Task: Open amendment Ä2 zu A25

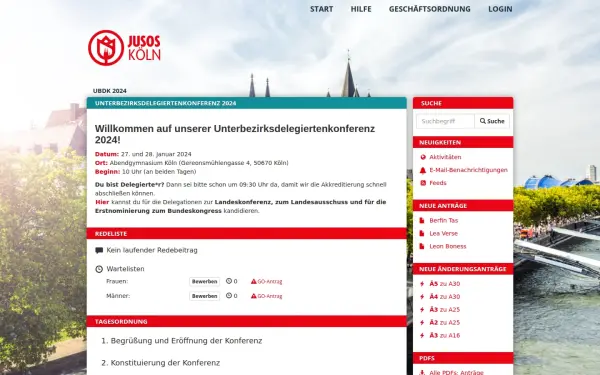Action: pos(445,323)
